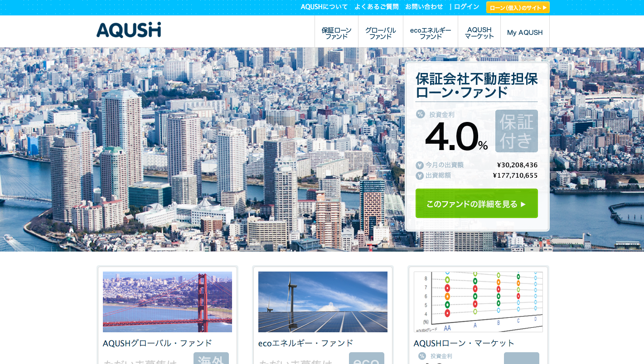This screenshot has height=364, width=644.
Task: Click the eco badge in the energy fund card
Action: (x=366, y=359)
